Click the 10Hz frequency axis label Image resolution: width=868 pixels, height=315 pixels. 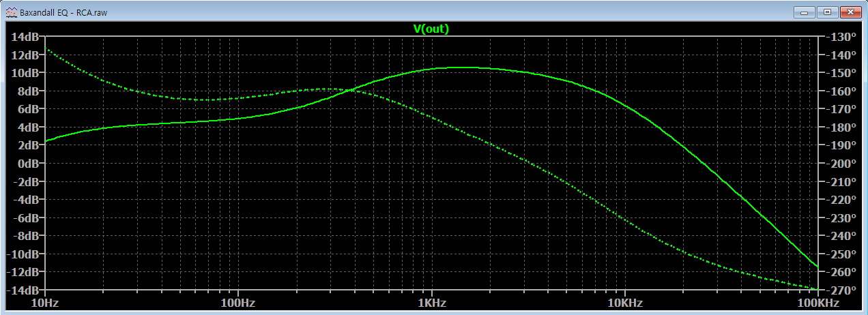click(44, 302)
